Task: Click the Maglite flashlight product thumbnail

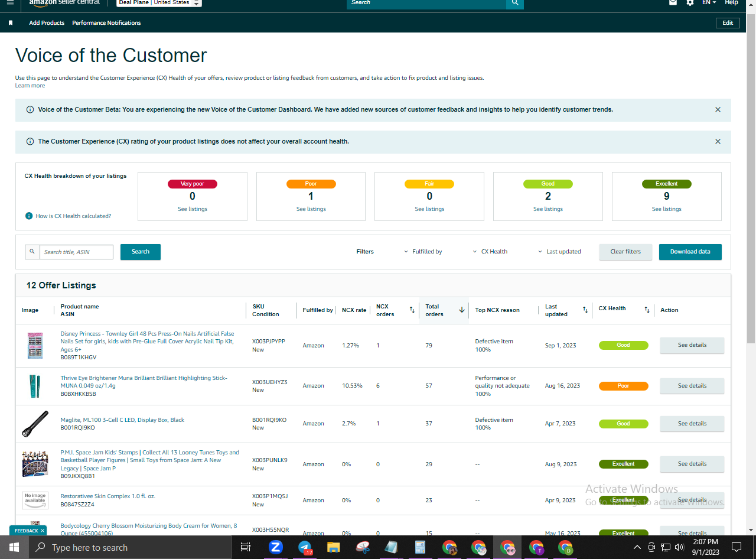Action: click(35, 424)
